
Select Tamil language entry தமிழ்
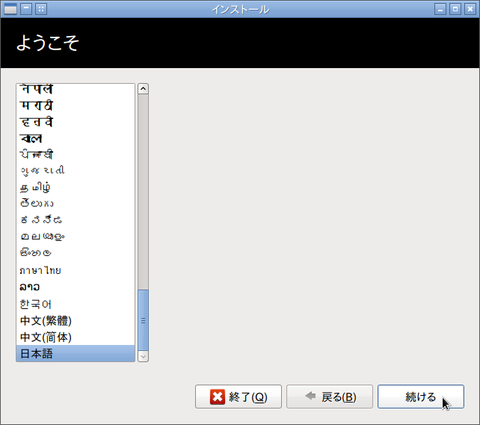coord(76,187)
